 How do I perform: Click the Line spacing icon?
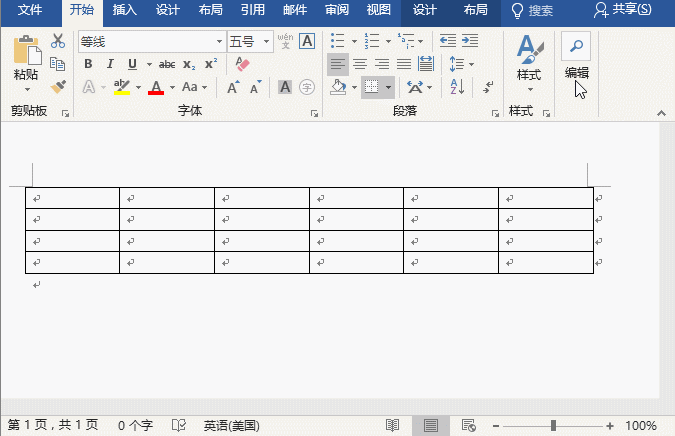tap(456, 64)
